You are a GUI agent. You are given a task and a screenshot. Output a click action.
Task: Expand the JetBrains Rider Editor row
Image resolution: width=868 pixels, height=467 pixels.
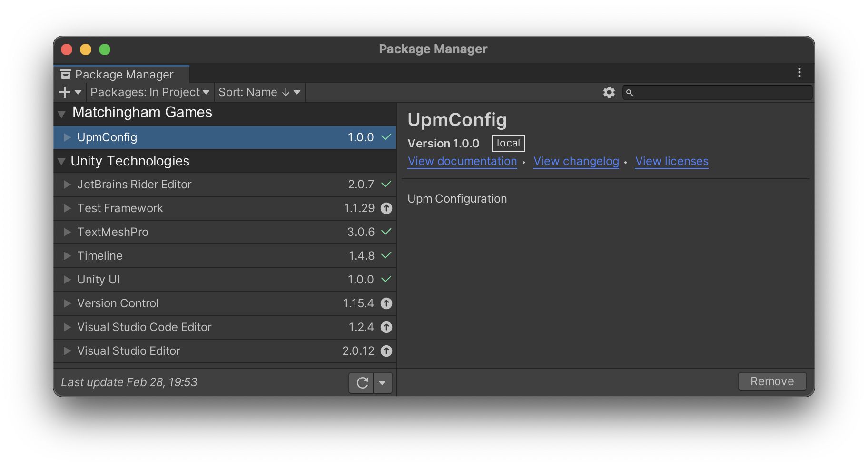67,185
